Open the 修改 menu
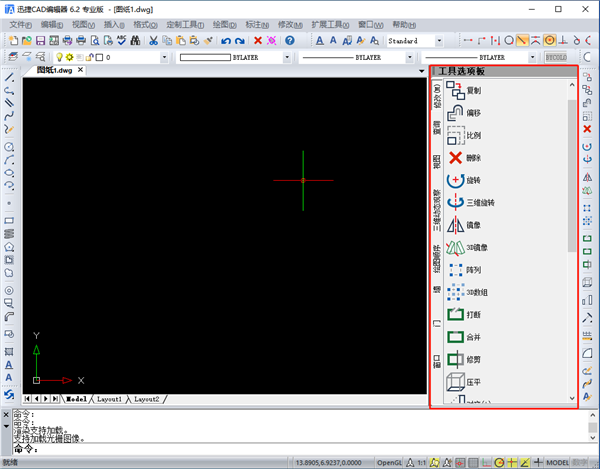 tap(290, 25)
